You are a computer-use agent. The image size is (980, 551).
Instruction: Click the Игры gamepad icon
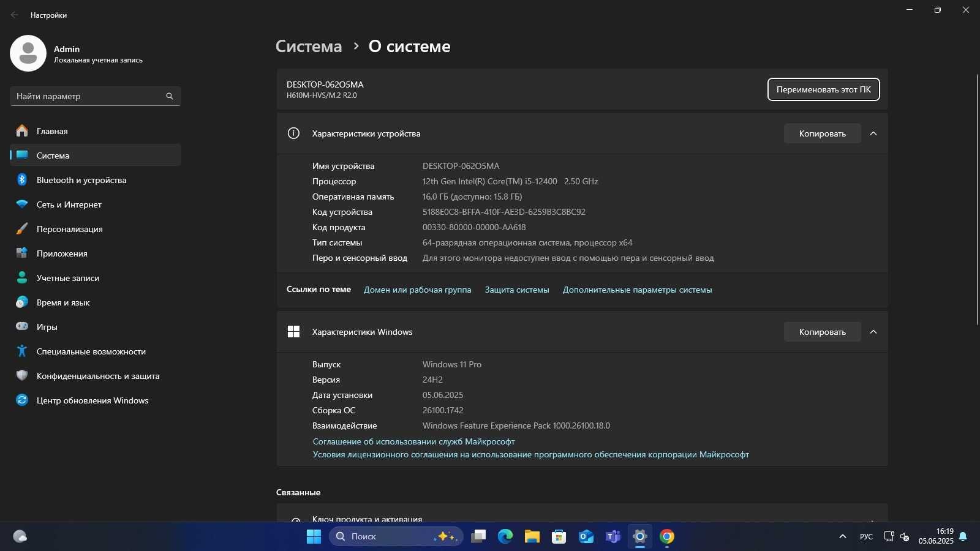tap(22, 327)
